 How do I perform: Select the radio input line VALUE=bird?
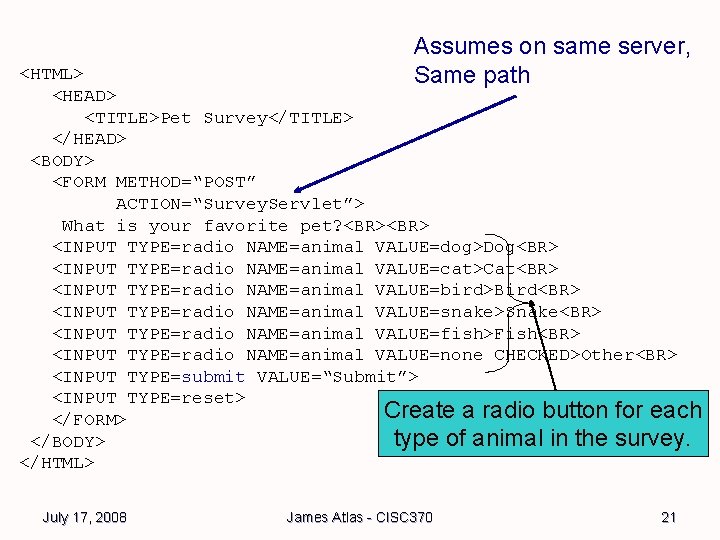pyautogui.click(x=316, y=290)
